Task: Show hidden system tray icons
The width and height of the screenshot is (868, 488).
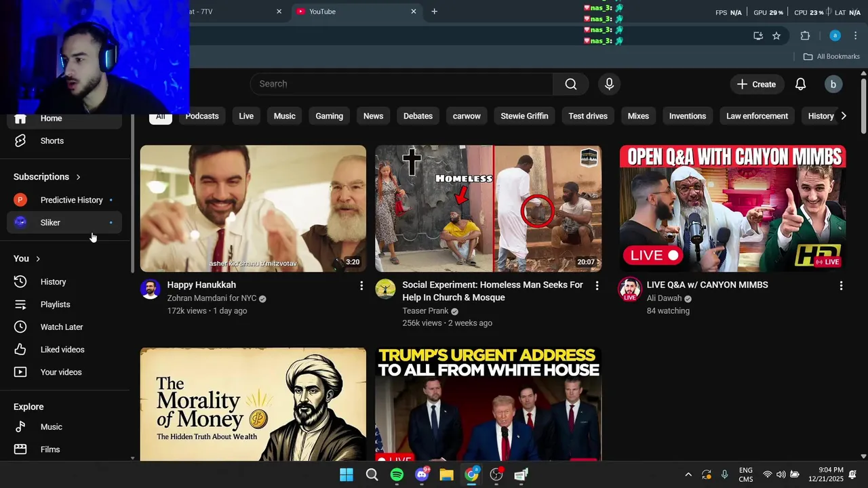Action: tap(688, 474)
